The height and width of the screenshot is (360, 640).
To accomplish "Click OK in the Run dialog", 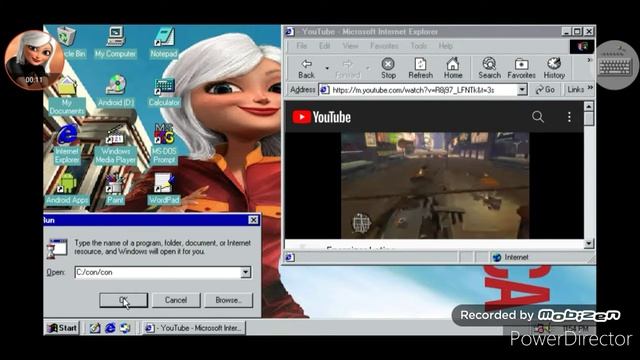I will click(124, 300).
